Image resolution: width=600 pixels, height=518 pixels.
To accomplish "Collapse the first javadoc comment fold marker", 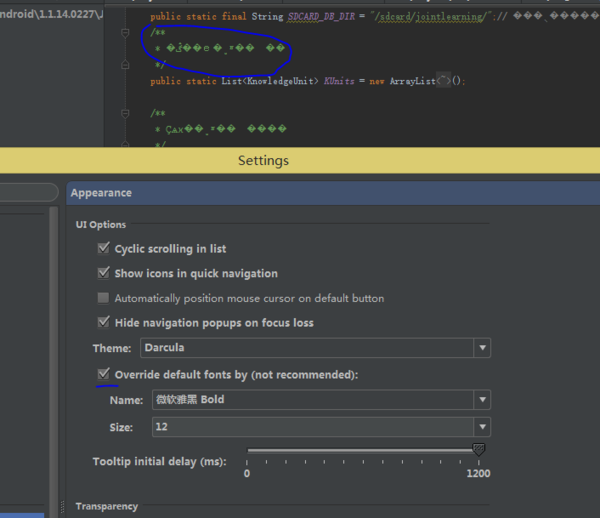I will click(125, 33).
